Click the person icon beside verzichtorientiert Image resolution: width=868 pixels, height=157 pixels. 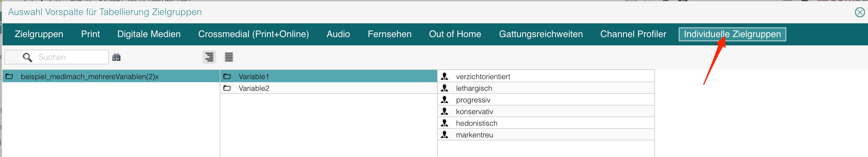coord(444,76)
